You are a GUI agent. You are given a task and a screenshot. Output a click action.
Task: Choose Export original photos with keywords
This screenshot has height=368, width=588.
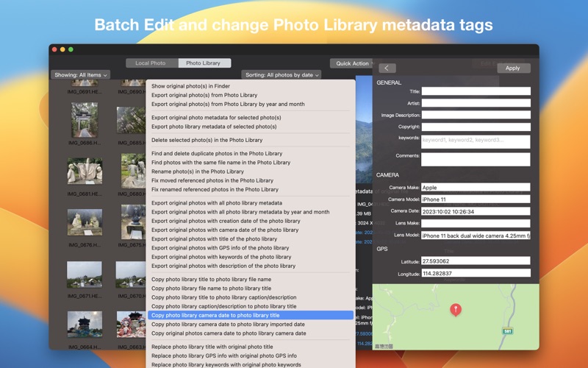pos(251,257)
